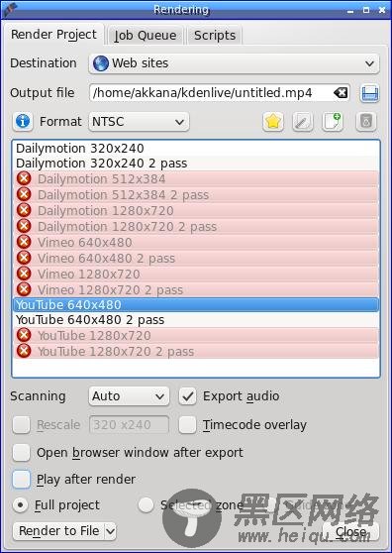Click the save output file browse icon
The height and width of the screenshot is (553, 392).
coord(370,93)
